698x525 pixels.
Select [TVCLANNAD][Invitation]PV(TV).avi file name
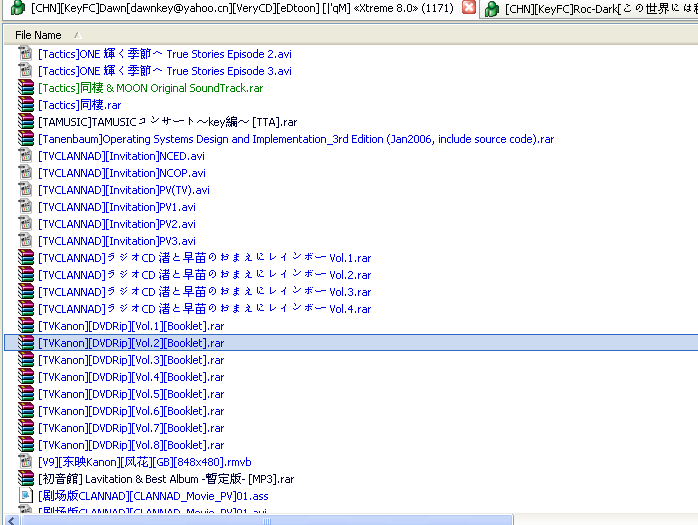[124, 190]
